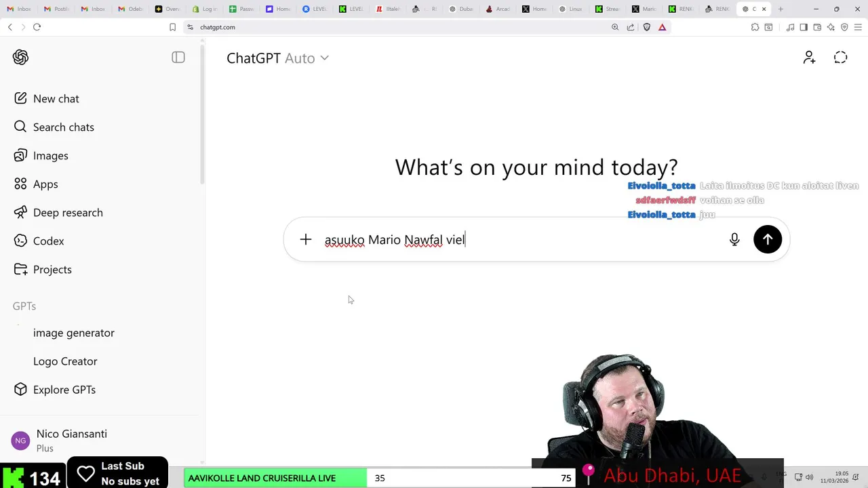Click the taskbar network icon
The width and height of the screenshot is (868, 488).
click(x=799, y=477)
